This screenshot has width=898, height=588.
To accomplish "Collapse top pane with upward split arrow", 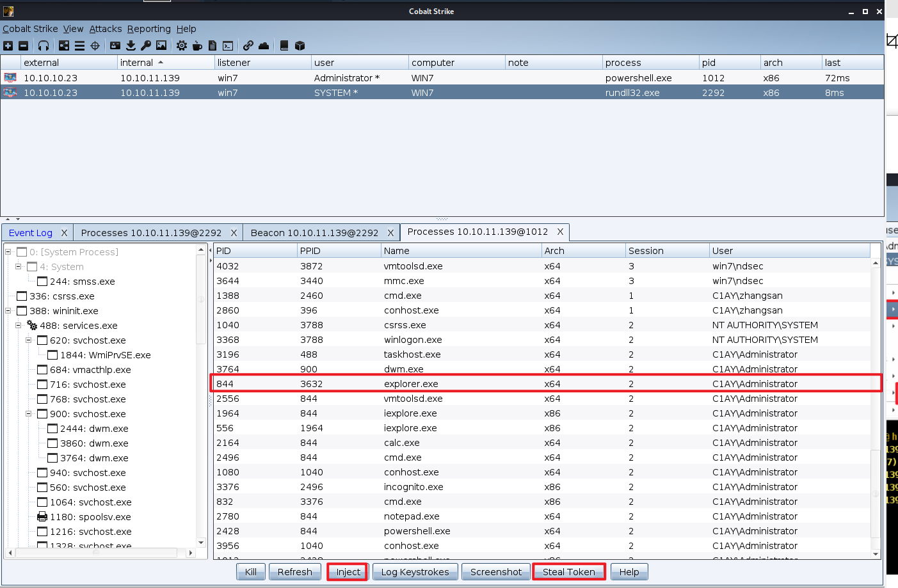I will (8, 219).
